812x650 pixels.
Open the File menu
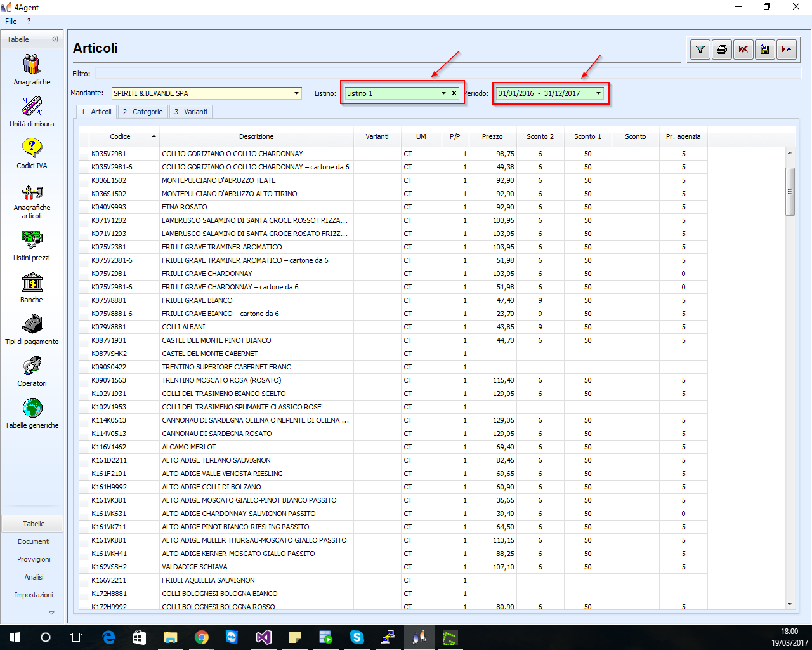coord(11,21)
